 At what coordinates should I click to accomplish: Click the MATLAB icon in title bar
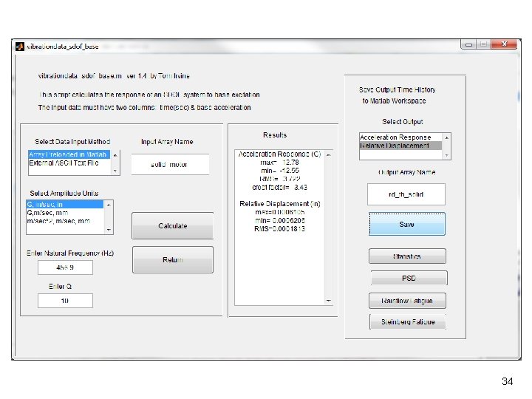coord(20,46)
